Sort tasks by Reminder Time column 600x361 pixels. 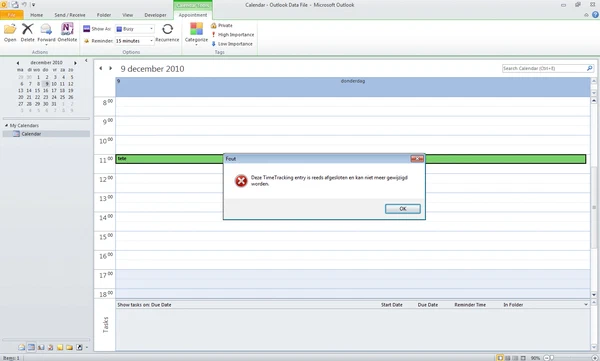470,305
